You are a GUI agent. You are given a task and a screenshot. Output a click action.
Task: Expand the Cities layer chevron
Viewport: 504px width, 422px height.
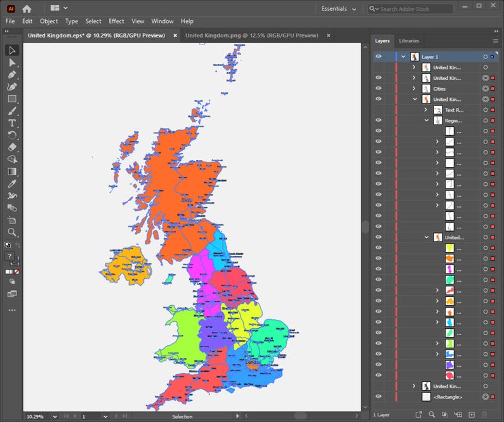pyautogui.click(x=414, y=88)
